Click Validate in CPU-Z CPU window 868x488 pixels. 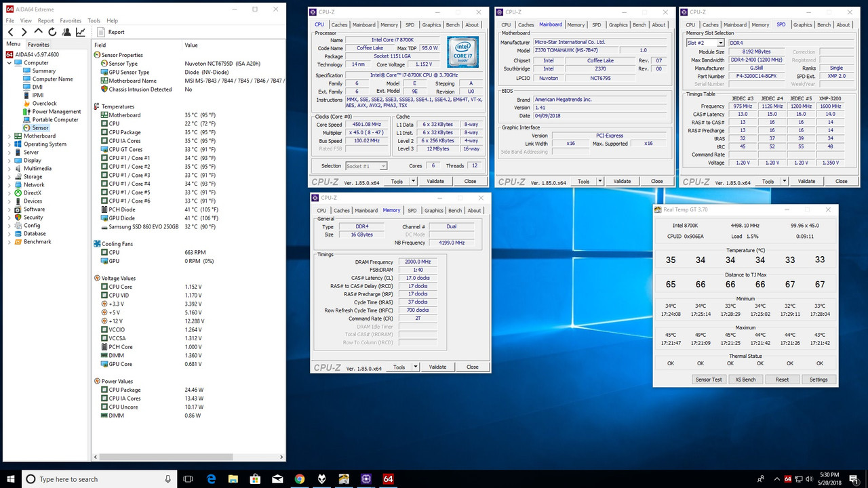[x=435, y=181]
